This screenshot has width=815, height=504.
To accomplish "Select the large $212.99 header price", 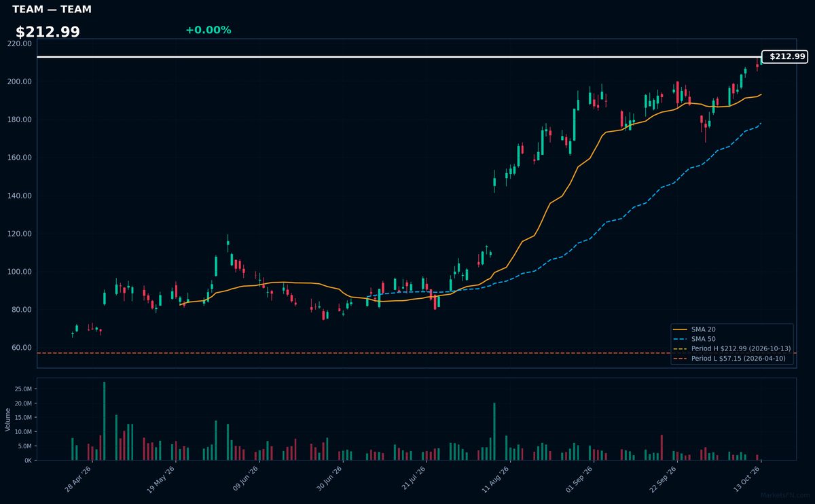I will 48,32.
